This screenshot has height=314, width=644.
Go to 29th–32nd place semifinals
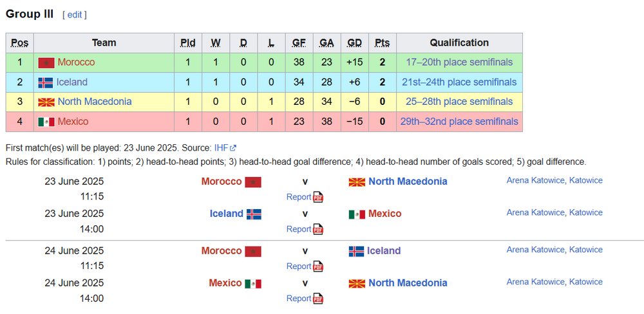459,122
